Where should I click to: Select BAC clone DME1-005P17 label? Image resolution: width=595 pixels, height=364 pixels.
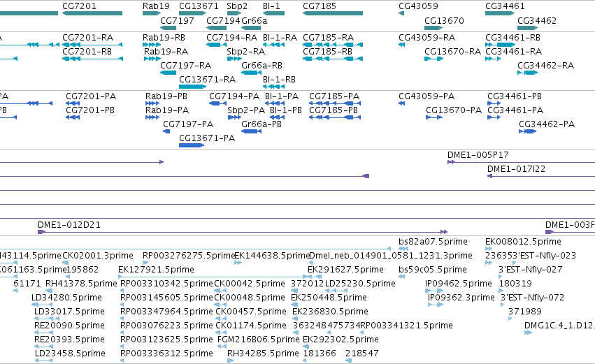click(x=478, y=155)
